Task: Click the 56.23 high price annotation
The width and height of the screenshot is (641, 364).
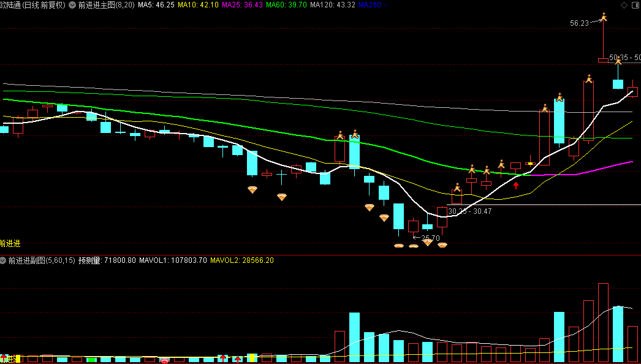Action: point(579,23)
